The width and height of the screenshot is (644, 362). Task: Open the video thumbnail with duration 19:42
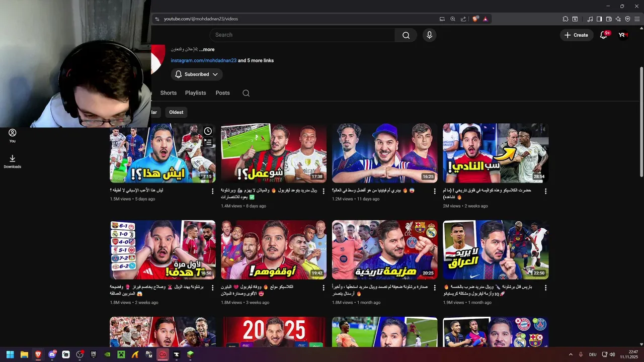(x=274, y=250)
